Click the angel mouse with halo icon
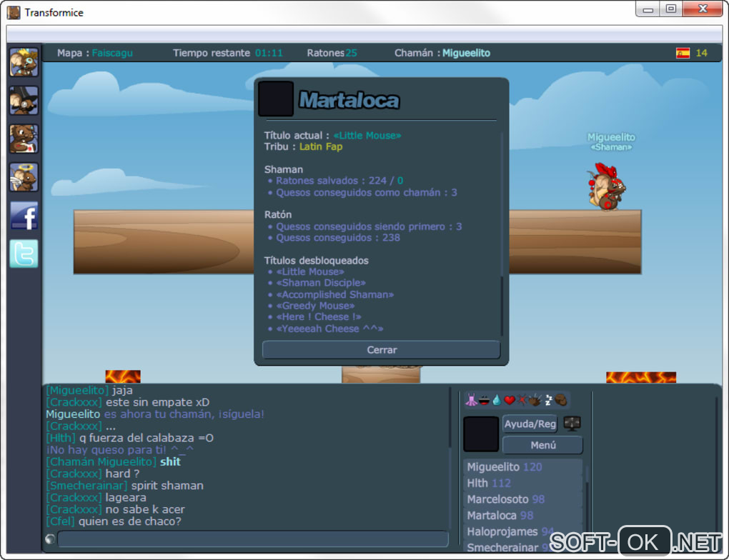 pos(24,177)
